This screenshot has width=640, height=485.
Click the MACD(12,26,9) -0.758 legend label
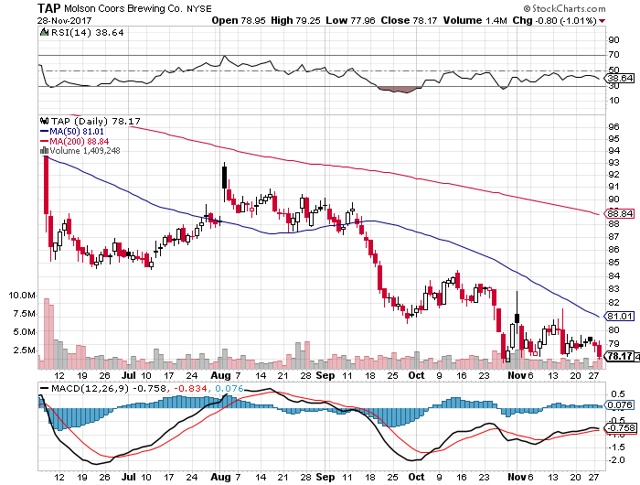point(108,388)
